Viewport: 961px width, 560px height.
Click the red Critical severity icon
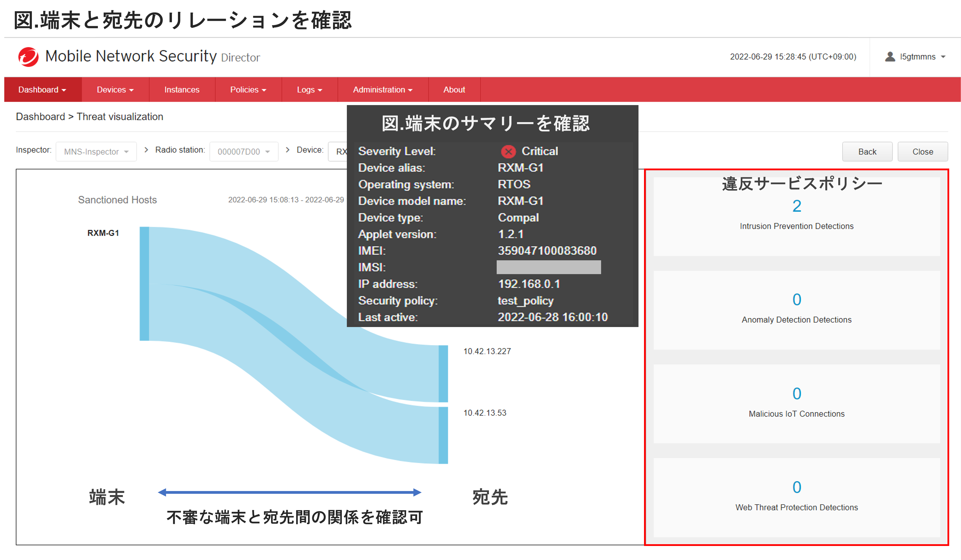click(x=508, y=152)
